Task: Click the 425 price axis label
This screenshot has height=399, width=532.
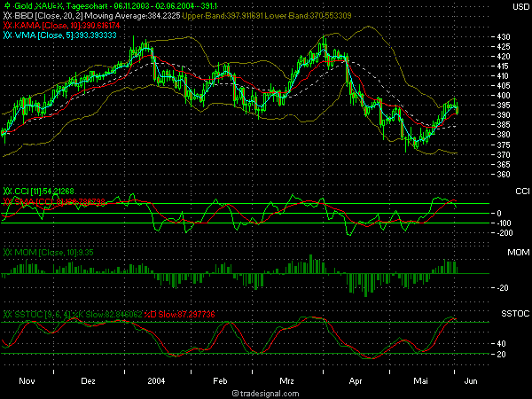Action: click(504, 46)
